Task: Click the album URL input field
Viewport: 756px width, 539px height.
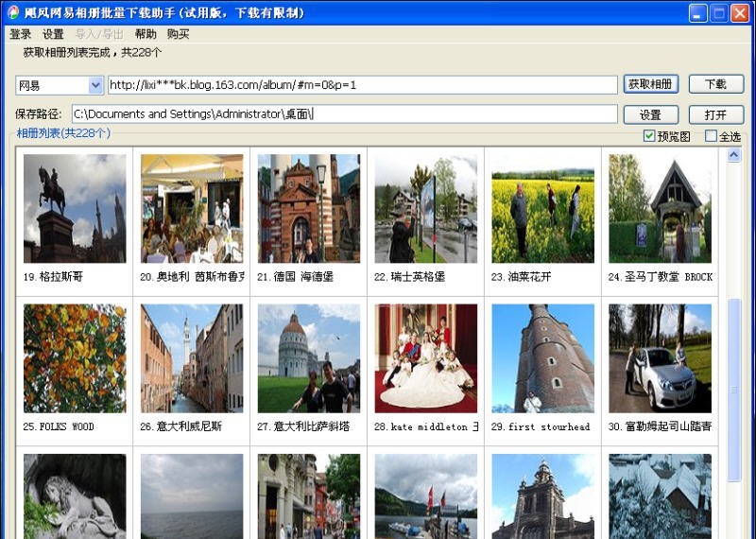Action: tap(363, 85)
